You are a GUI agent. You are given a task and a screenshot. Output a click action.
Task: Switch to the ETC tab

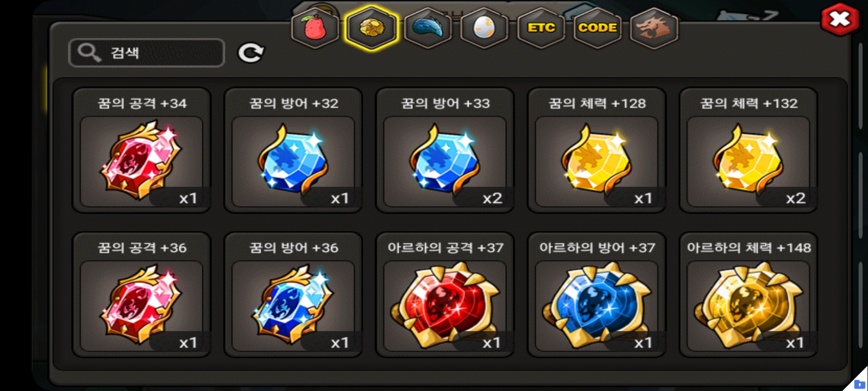point(541,28)
